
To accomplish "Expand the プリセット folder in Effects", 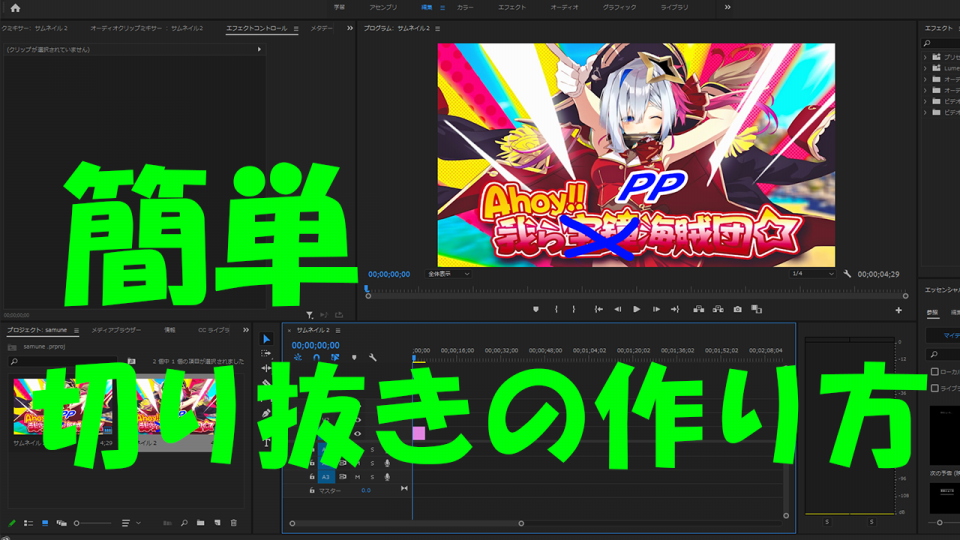I will (x=925, y=58).
